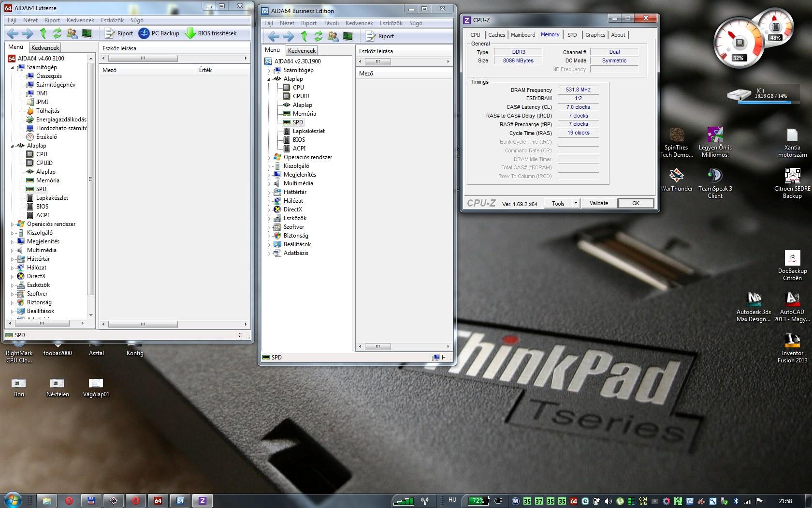
Task: Open Kedvencek menu in AIDA64 Extreme
Action: pos(80,20)
